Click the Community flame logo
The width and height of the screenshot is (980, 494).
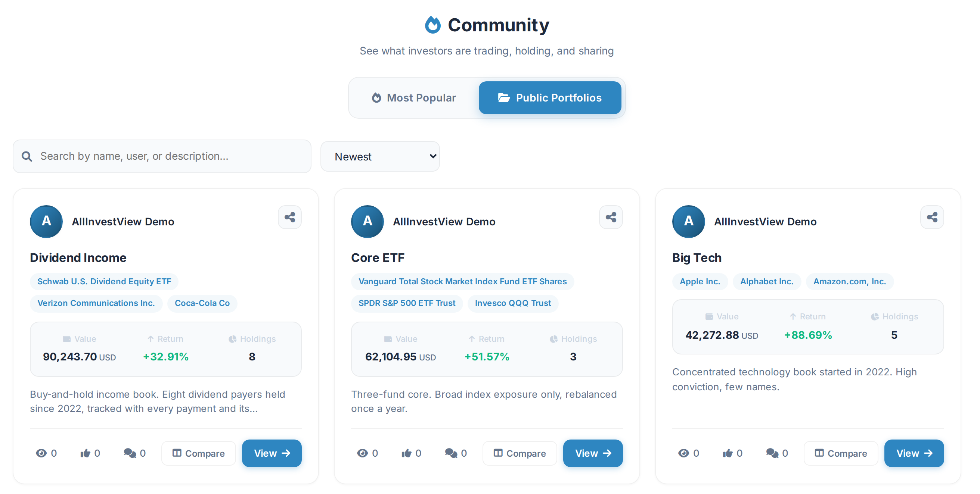point(432,25)
